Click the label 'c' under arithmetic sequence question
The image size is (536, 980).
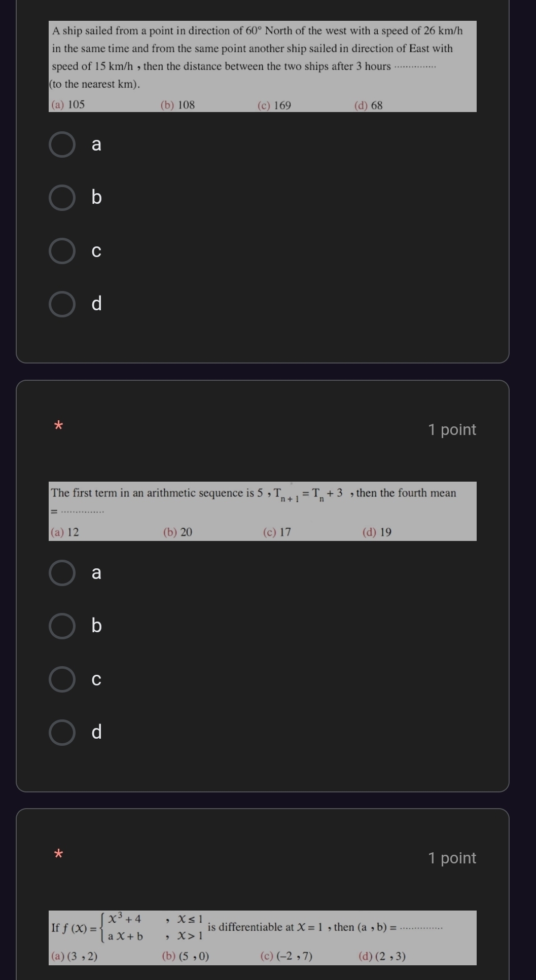point(96,680)
